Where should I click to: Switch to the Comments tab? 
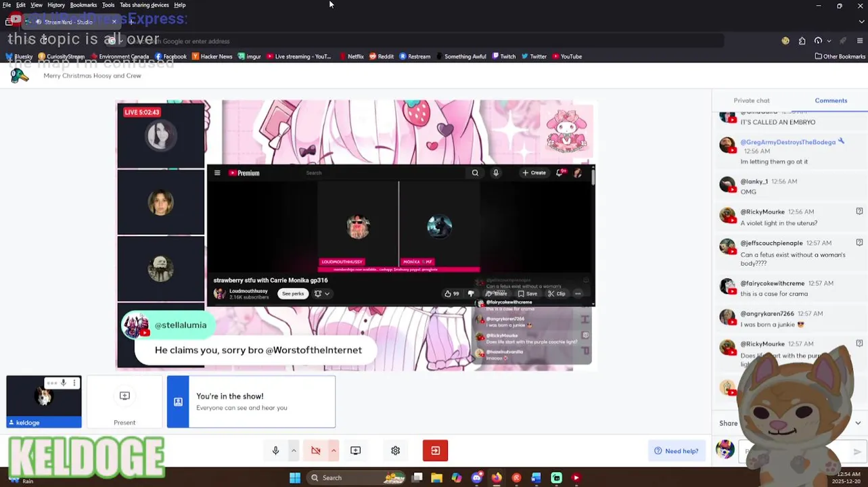coord(831,100)
